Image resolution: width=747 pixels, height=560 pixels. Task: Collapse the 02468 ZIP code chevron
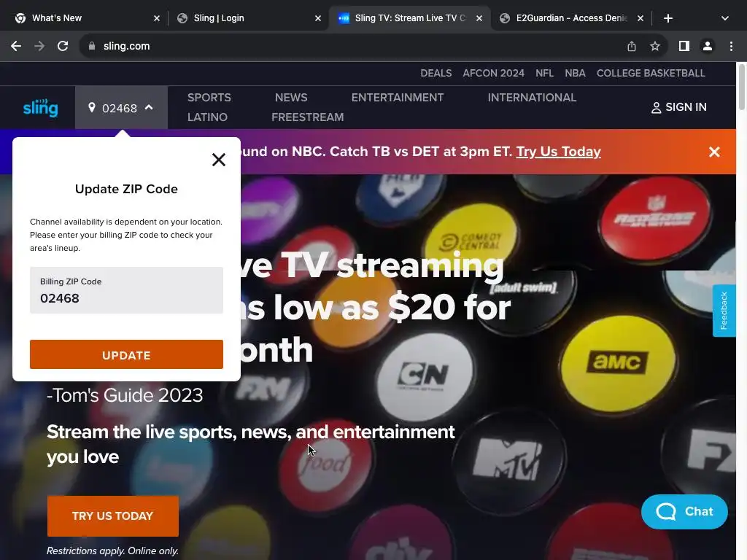(x=149, y=108)
